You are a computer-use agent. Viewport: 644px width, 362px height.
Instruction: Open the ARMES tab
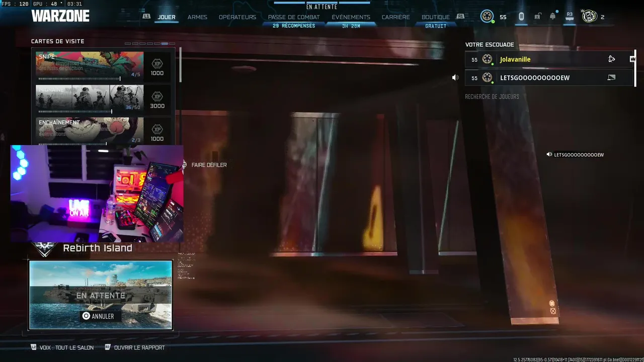pos(197,17)
